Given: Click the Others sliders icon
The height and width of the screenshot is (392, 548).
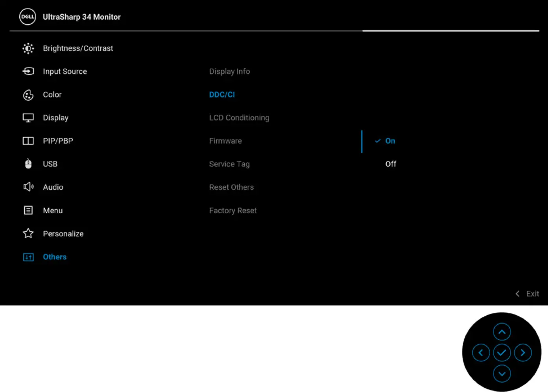Looking at the screenshot, I should (28, 257).
